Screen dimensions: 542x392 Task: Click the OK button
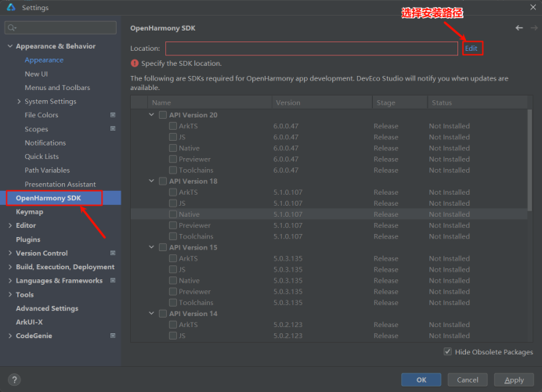tap(421, 380)
